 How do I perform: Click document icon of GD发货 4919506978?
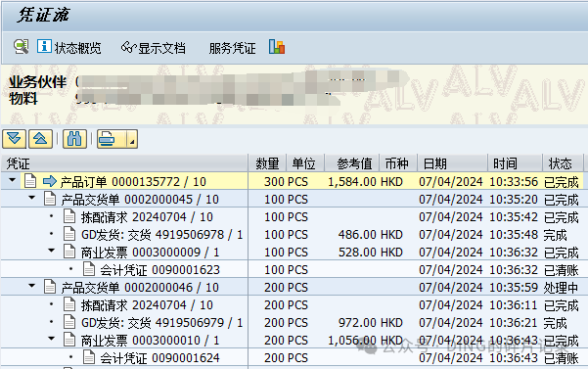pyautogui.click(x=69, y=234)
